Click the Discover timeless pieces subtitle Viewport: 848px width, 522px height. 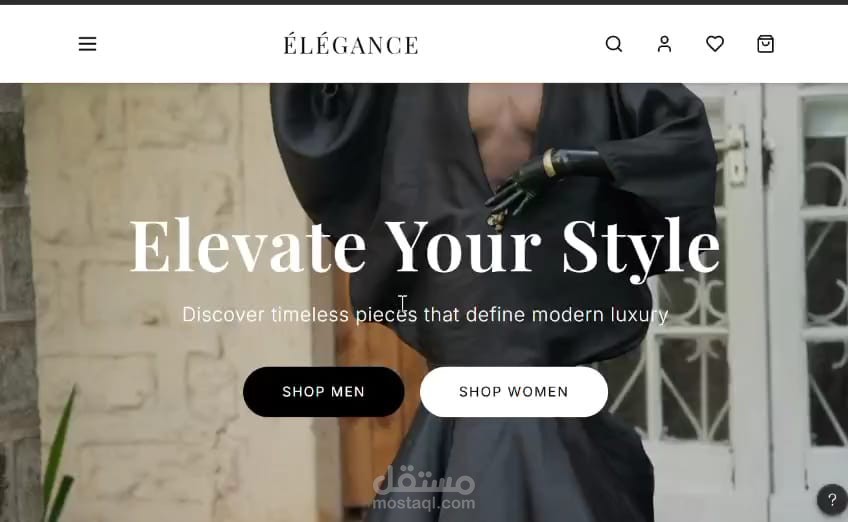click(425, 314)
